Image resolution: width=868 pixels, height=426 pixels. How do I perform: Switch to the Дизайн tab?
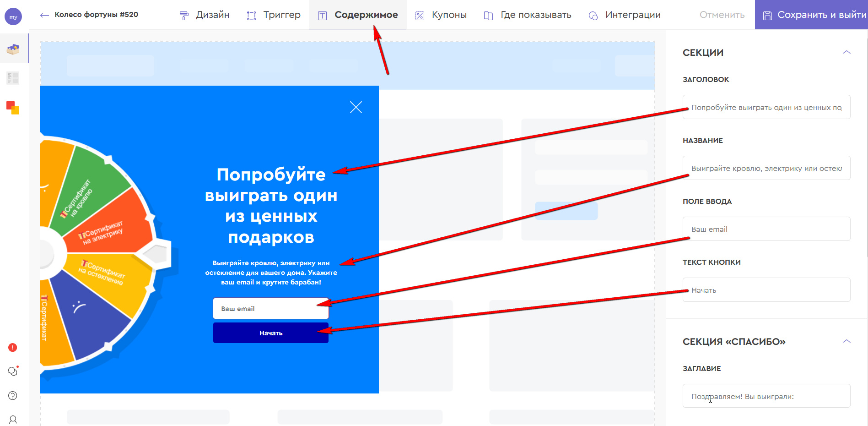coord(204,15)
